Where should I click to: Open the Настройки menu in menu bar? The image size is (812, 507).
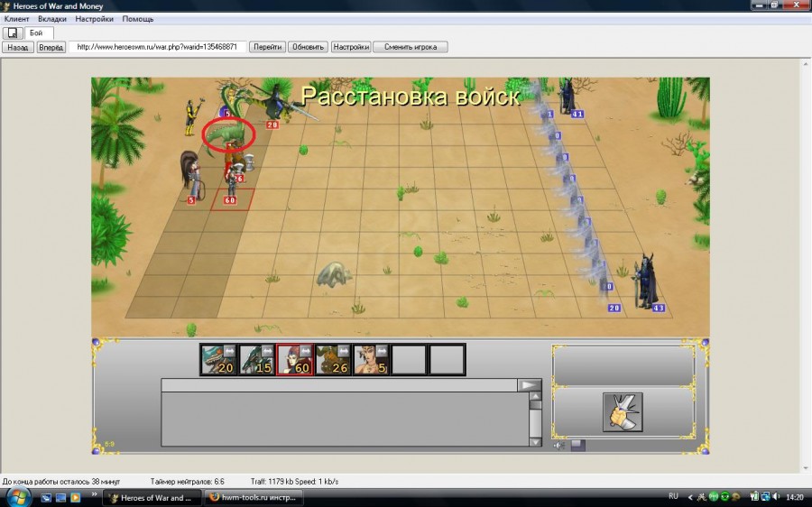point(94,19)
